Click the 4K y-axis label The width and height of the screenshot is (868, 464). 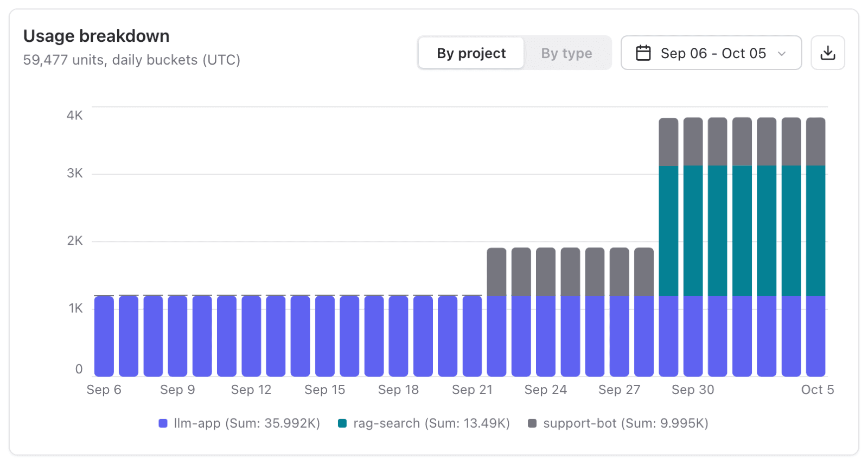point(75,115)
